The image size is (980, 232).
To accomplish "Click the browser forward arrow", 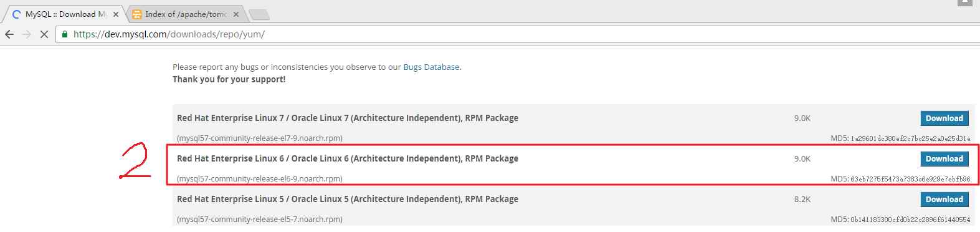I will [x=27, y=34].
